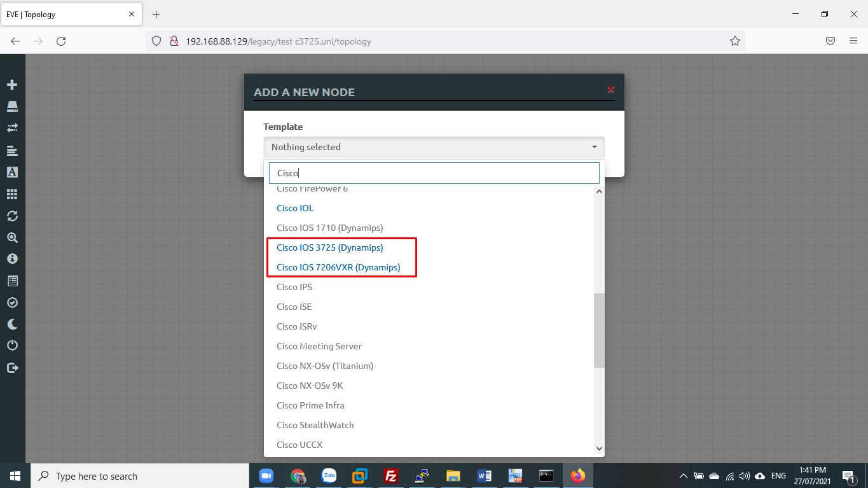Select the EVE | Topology browser tab
868x488 pixels.
(x=71, y=14)
